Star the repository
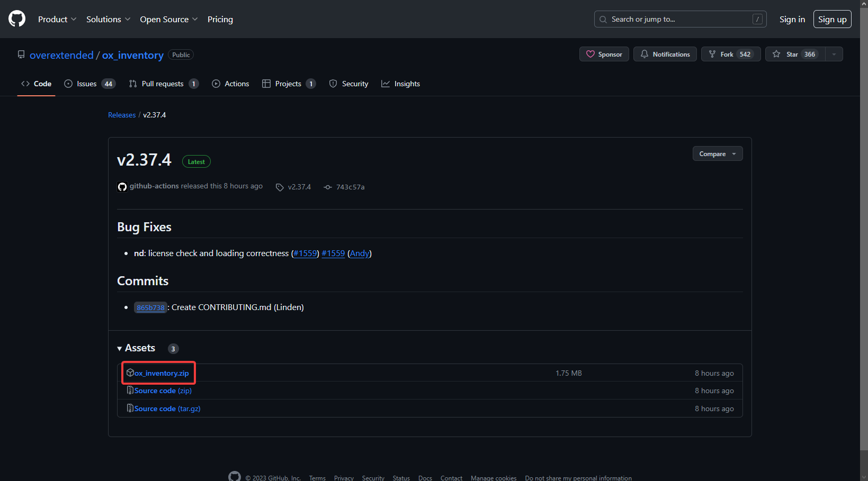Image resolution: width=868 pixels, height=481 pixels. click(x=795, y=54)
